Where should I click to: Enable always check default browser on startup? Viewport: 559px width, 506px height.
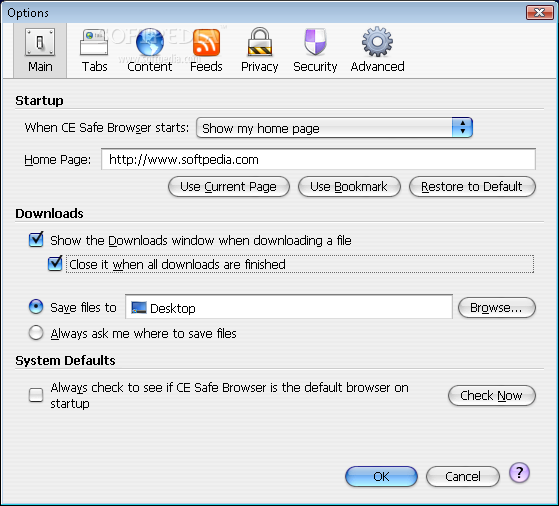(36, 395)
